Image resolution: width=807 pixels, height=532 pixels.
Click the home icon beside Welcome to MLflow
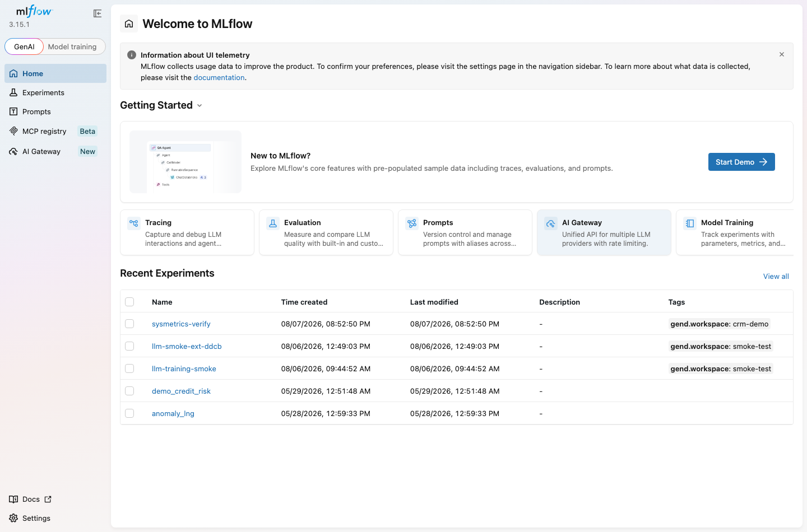[129, 24]
